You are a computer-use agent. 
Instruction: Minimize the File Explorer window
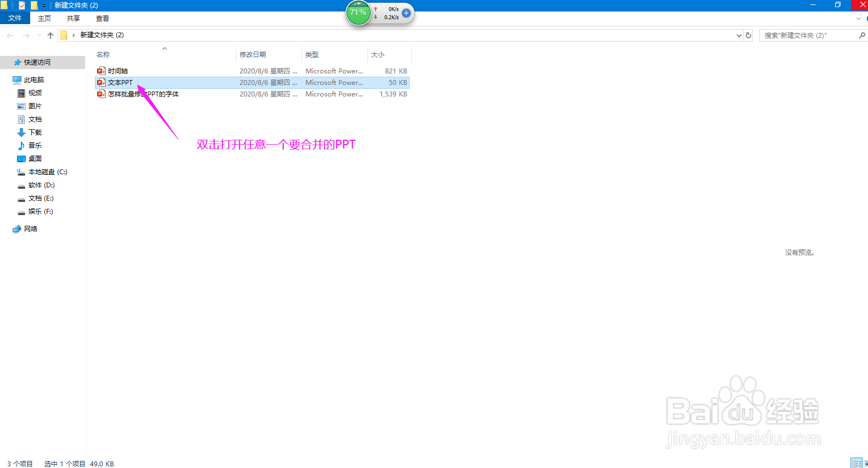pos(813,5)
